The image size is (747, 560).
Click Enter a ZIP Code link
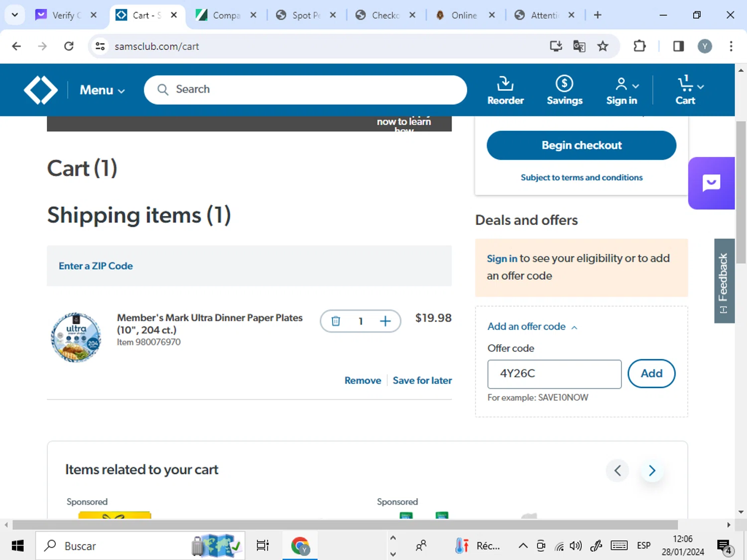pos(96,266)
